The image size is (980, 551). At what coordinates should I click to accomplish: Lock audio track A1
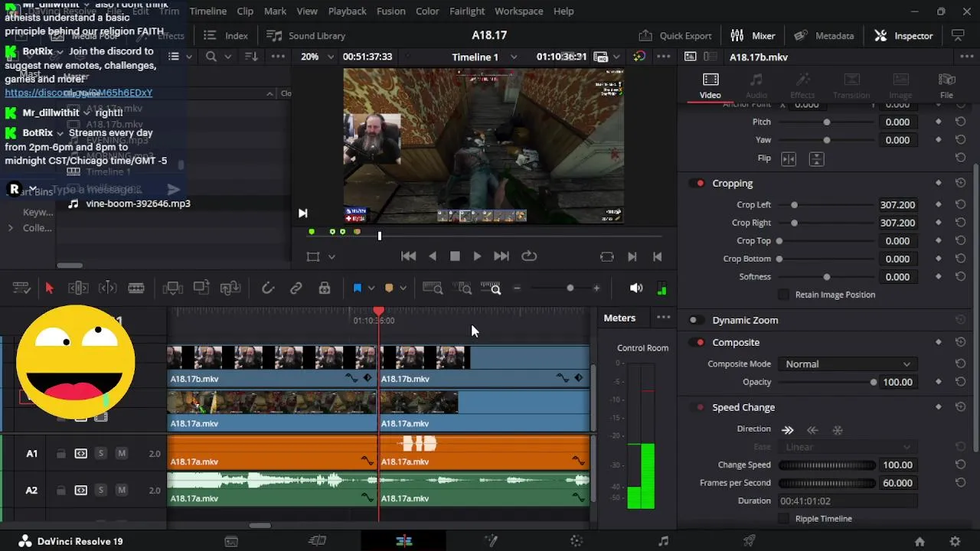pos(60,454)
